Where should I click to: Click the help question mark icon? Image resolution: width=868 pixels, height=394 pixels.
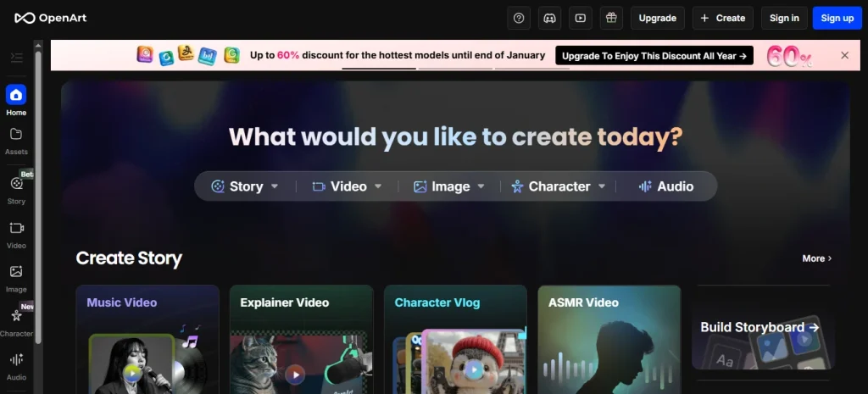pyautogui.click(x=520, y=18)
